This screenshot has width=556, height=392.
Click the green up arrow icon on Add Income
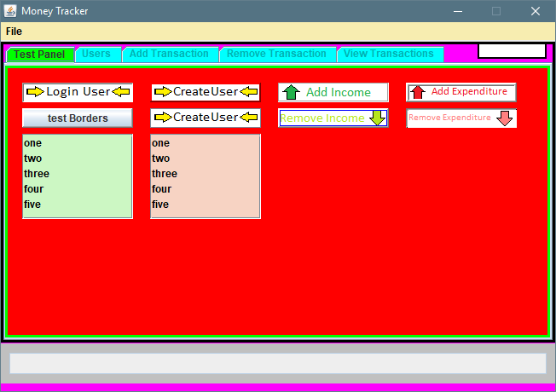click(291, 92)
